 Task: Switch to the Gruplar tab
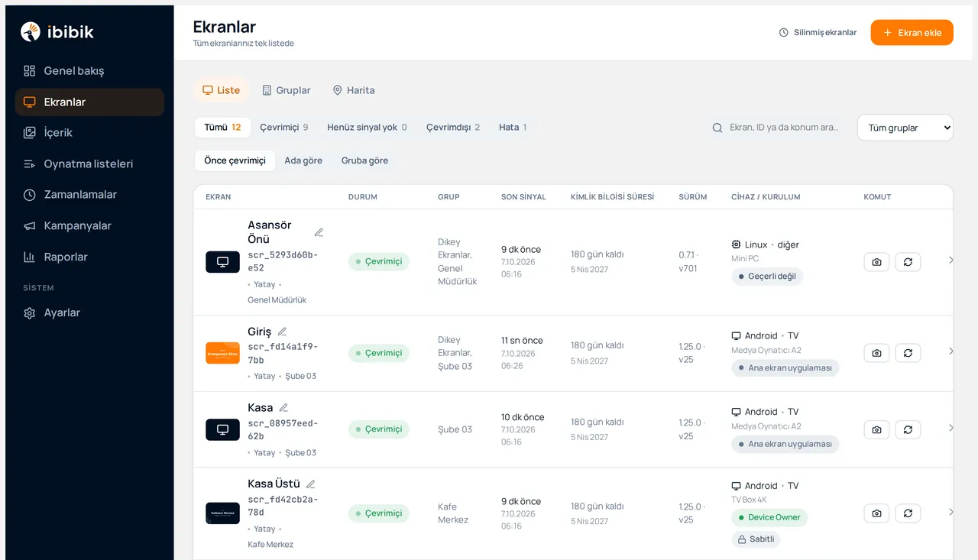287,90
